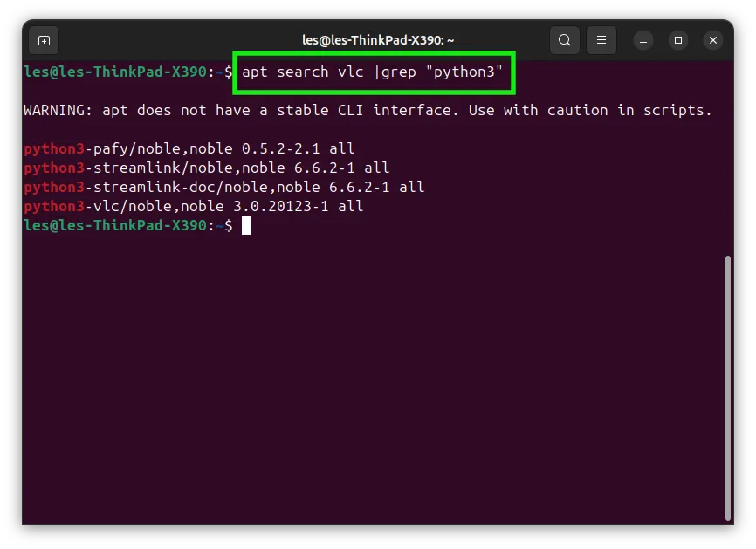Click the WARNING apt CLI message
The width and height of the screenshot is (756, 549).
(x=368, y=110)
